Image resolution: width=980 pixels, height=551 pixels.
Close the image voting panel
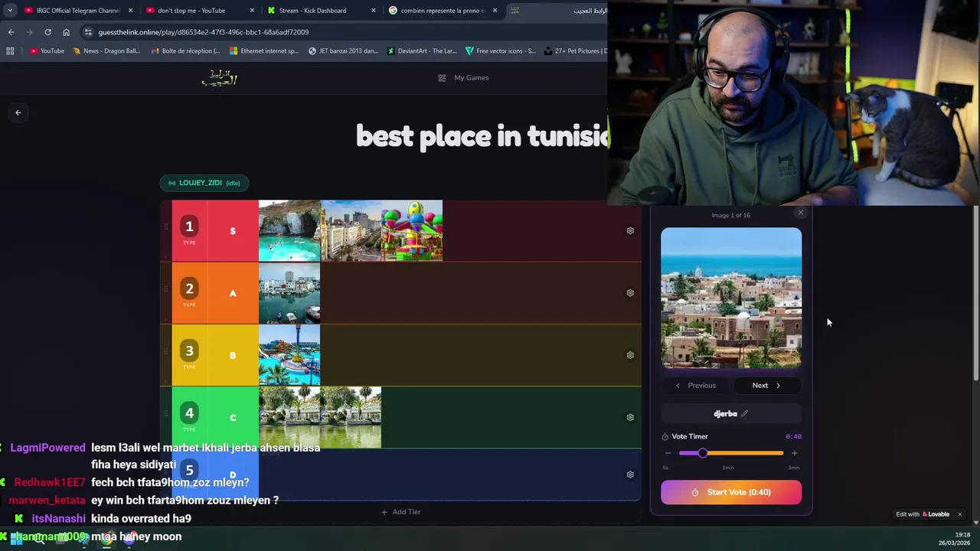(801, 213)
